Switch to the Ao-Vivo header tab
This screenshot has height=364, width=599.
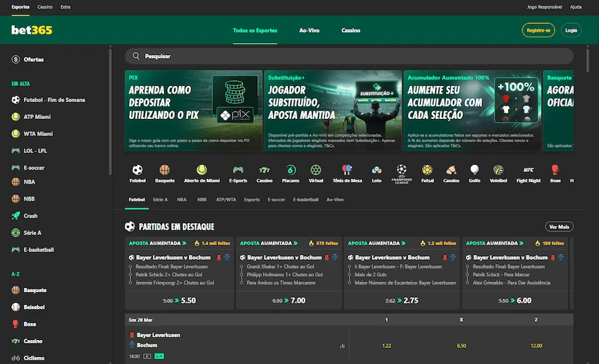(x=309, y=30)
